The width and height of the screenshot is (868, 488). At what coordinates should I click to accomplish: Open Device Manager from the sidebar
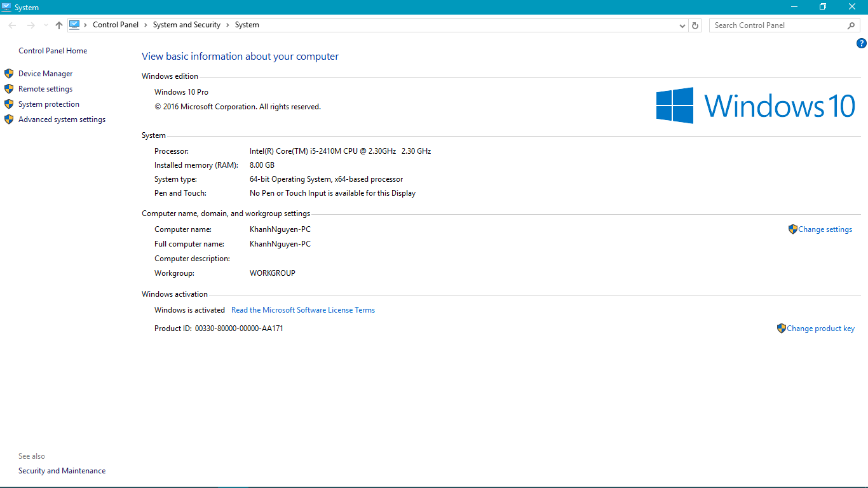(x=45, y=74)
